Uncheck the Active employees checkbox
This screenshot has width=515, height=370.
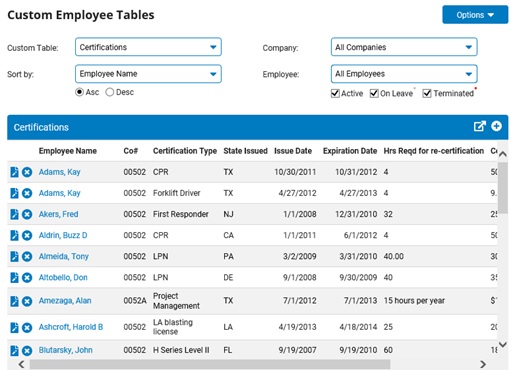pos(335,93)
